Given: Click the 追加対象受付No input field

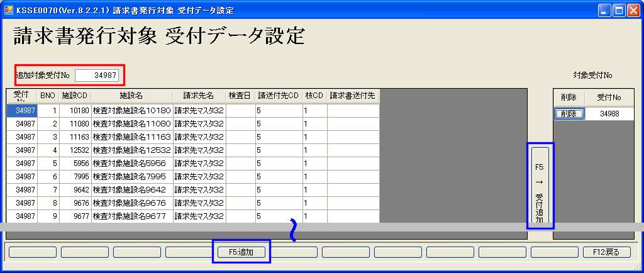Looking at the screenshot, I should 97,75.
